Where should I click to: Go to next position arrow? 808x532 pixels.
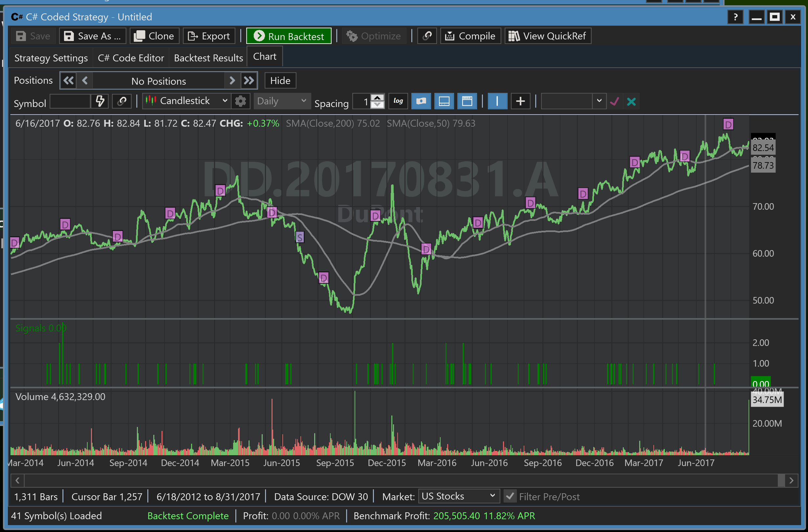click(x=232, y=81)
